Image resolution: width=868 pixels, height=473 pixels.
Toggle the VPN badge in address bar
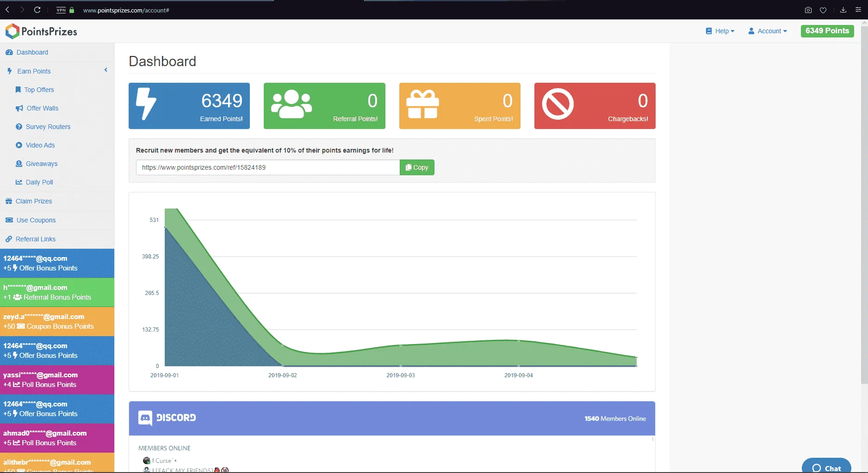pos(61,10)
